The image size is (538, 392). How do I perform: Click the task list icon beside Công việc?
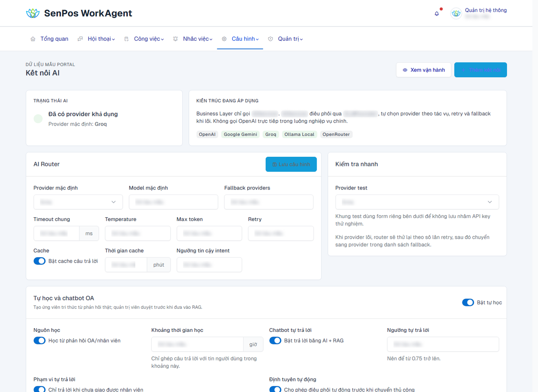[x=127, y=39]
